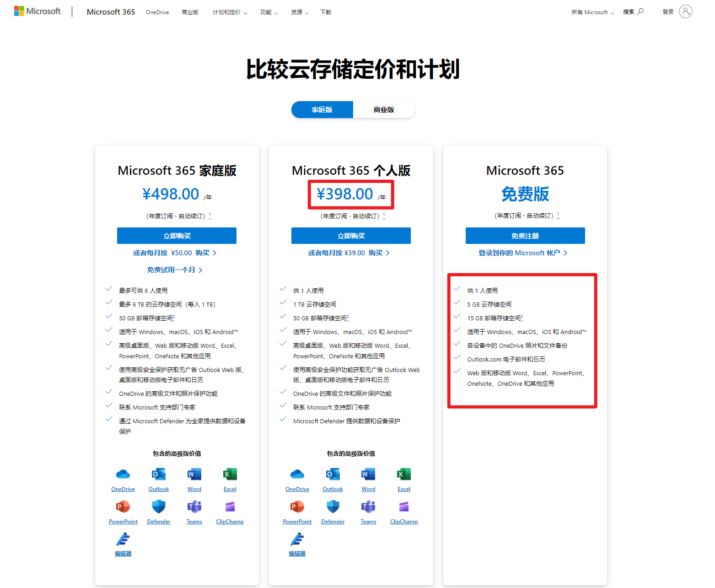The image size is (715, 588).
Task: Click 搜索 text in header
Action: 629,12
